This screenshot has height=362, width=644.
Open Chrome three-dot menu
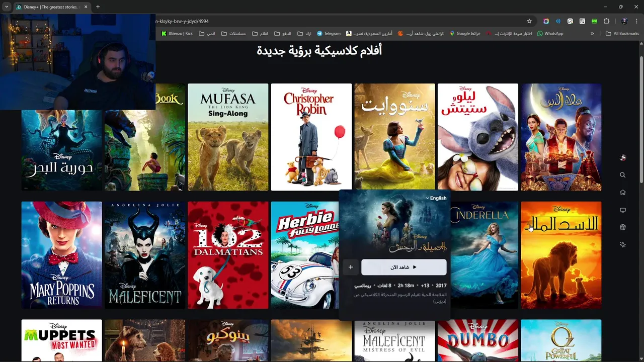[x=636, y=21]
